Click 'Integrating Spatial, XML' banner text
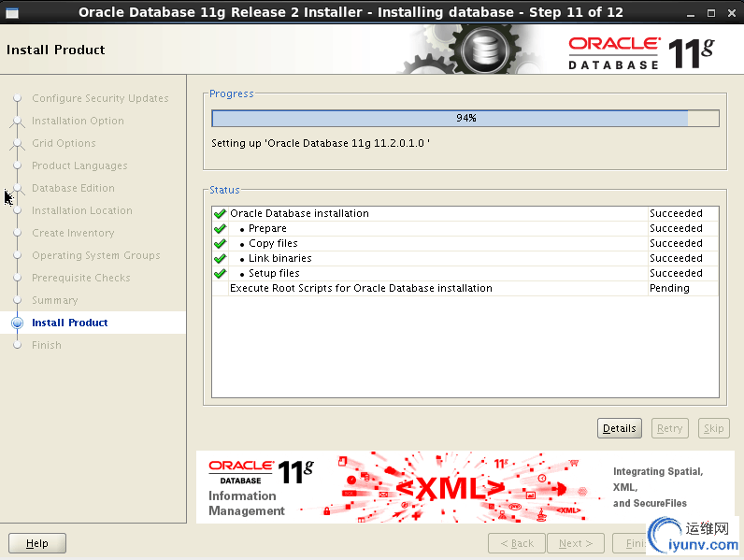The width and height of the screenshot is (744, 560). point(658,487)
